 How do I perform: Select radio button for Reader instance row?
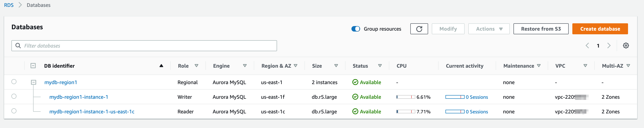[14, 111]
